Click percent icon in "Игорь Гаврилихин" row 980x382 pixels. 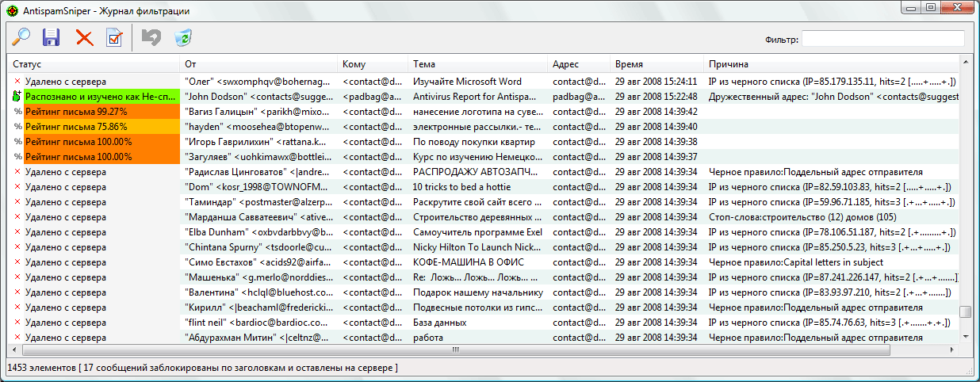(x=17, y=141)
